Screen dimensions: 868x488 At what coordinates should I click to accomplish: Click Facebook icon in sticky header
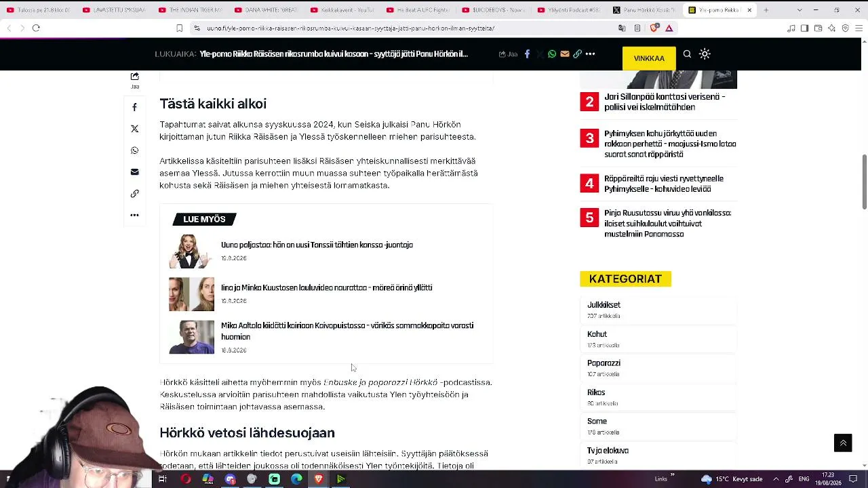pyautogui.click(x=527, y=54)
